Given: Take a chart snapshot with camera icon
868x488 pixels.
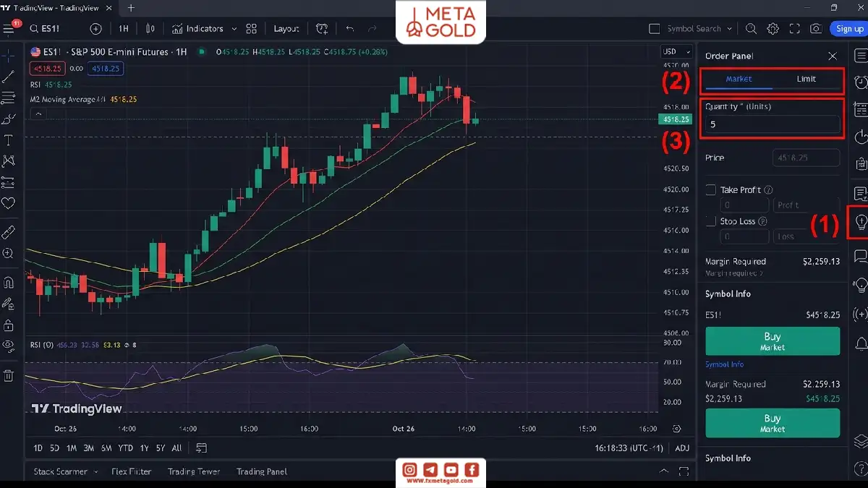Looking at the screenshot, I should pyautogui.click(x=816, y=29).
